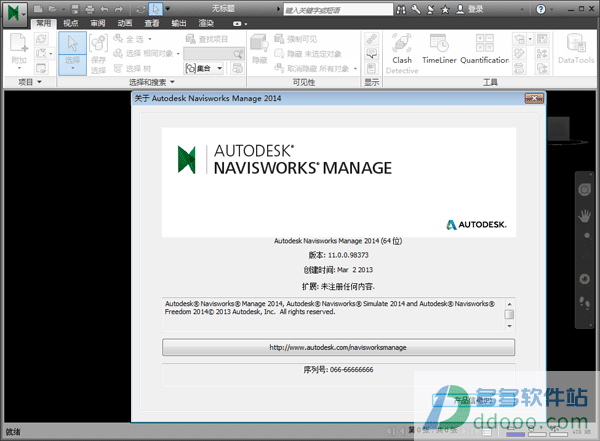The height and width of the screenshot is (441, 600).
Task: Switch to the 输出 ribbon tab
Action: tap(179, 23)
